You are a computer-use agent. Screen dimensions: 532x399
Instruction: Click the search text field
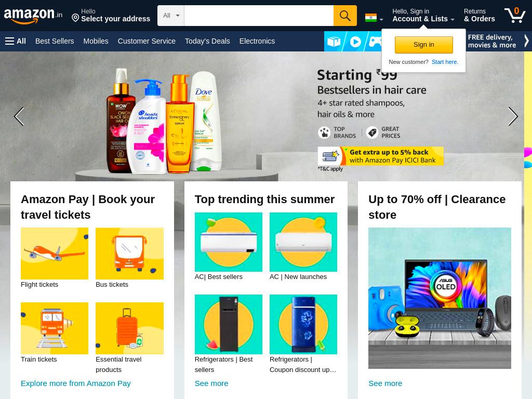point(259,16)
